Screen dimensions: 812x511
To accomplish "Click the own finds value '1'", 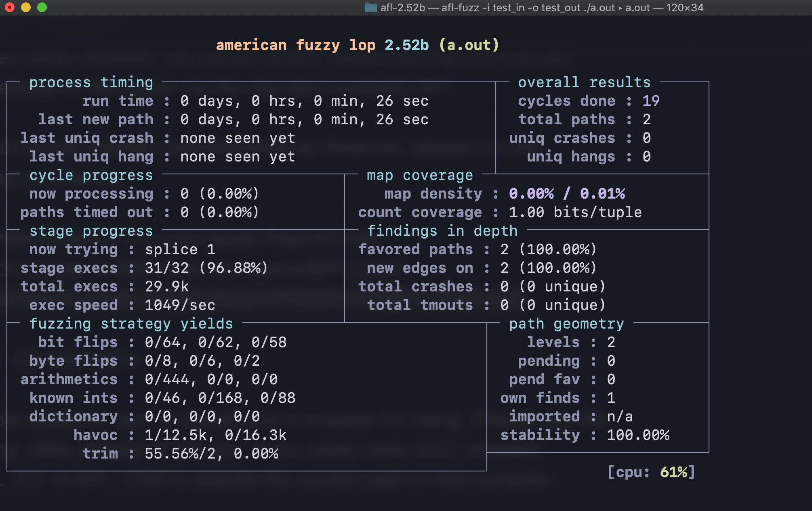I will coord(611,398).
